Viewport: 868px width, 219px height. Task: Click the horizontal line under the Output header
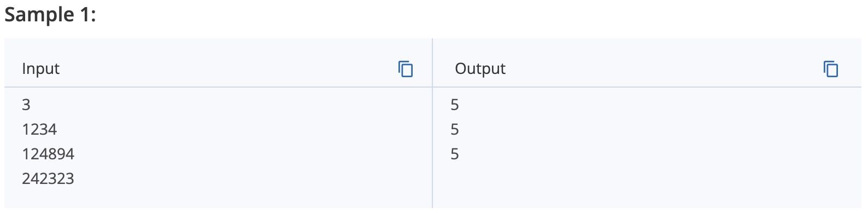click(x=647, y=87)
